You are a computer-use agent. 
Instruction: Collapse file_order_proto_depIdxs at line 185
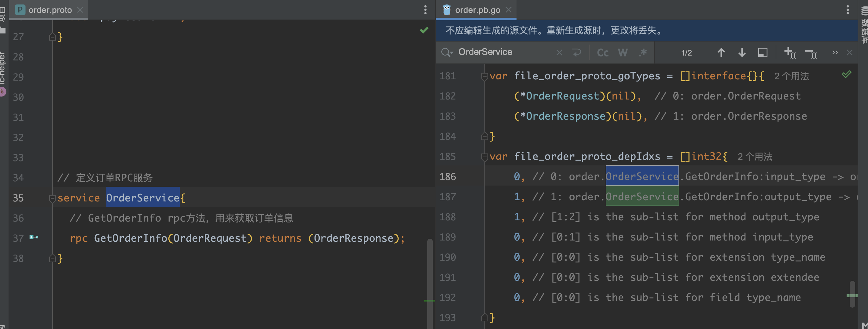484,157
